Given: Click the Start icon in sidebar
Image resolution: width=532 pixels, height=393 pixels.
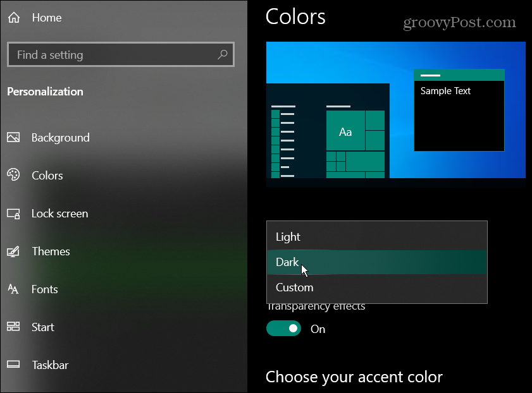Looking at the screenshot, I should tap(13, 327).
